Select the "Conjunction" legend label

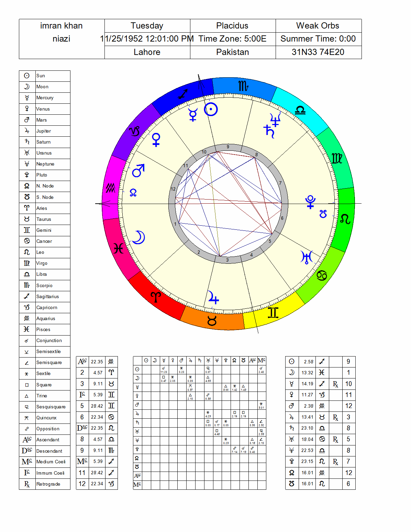click(49, 340)
